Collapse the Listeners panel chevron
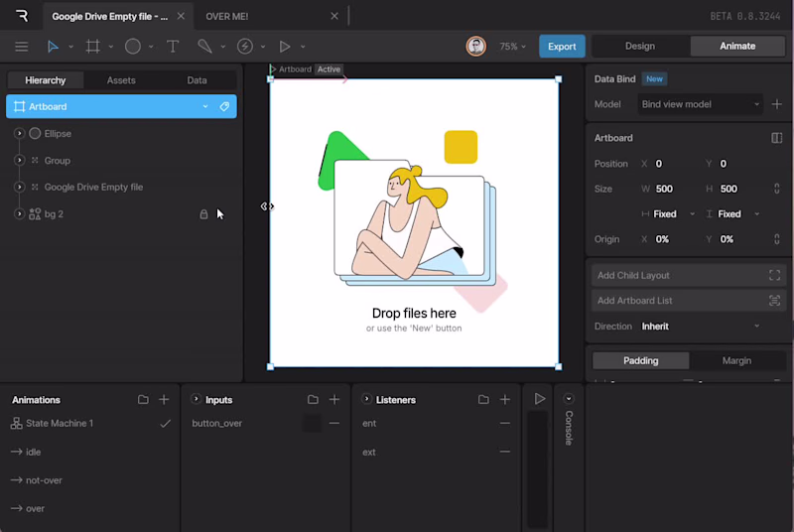The width and height of the screenshot is (794, 532). pos(366,399)
